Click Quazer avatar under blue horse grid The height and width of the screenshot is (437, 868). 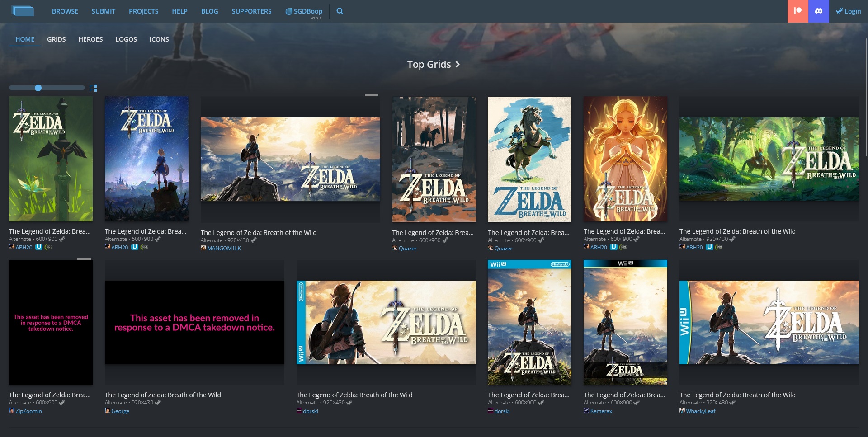(491, 248)
